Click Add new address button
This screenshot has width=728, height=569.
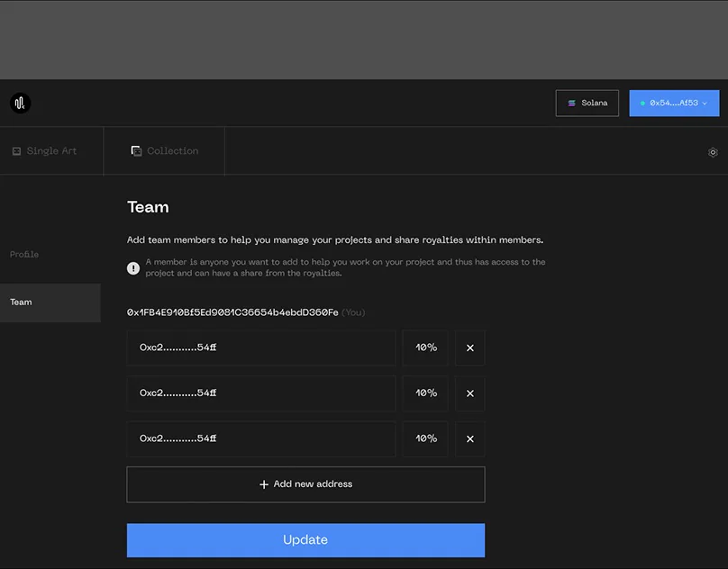point(305,484)
